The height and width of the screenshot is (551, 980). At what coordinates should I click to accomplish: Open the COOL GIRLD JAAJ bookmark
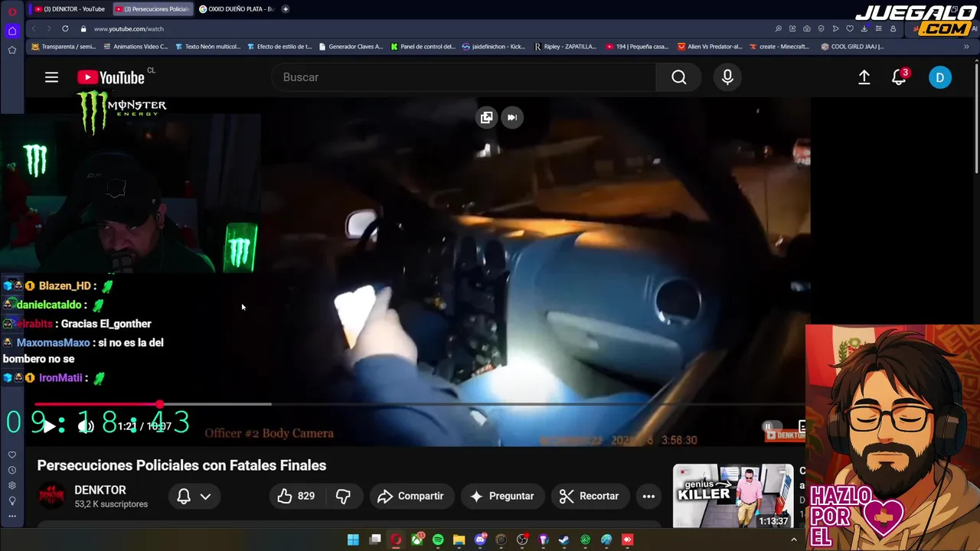[852, 46]
